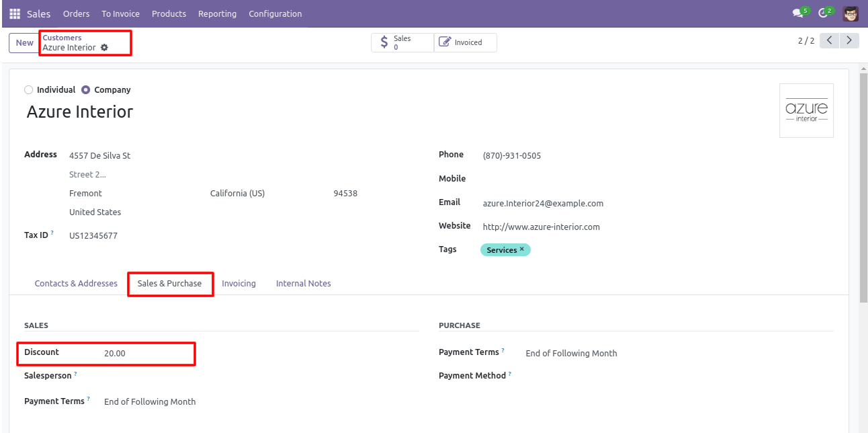Select the Individual radio button
868x433 pixels.
pos(28,89)
